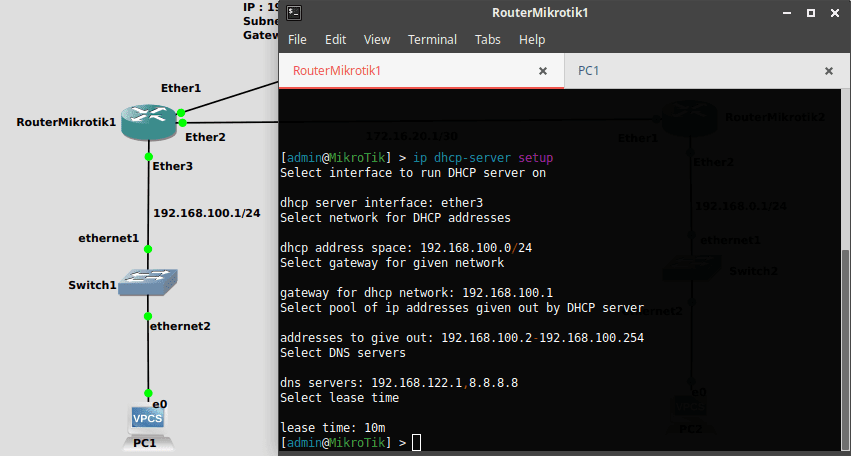Click the green link dot at e0 of PC1
The image size is (851, 456).
click(x=148, y=392)
